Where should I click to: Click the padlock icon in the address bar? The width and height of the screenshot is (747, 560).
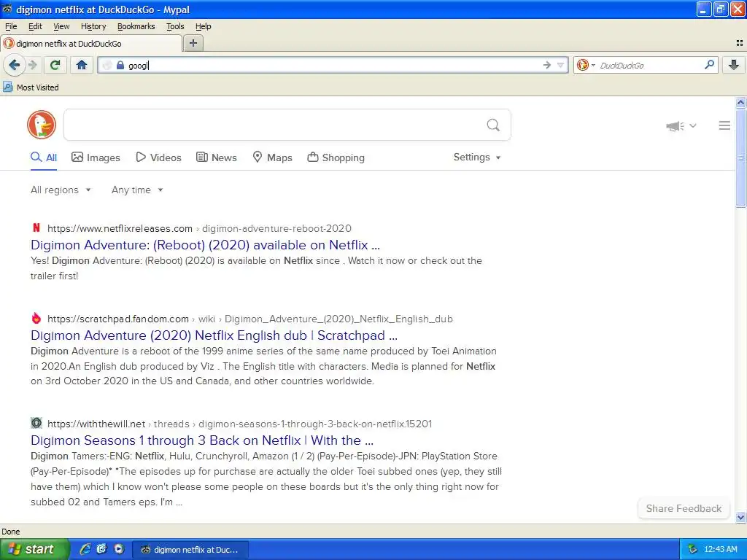click(120, 65)
